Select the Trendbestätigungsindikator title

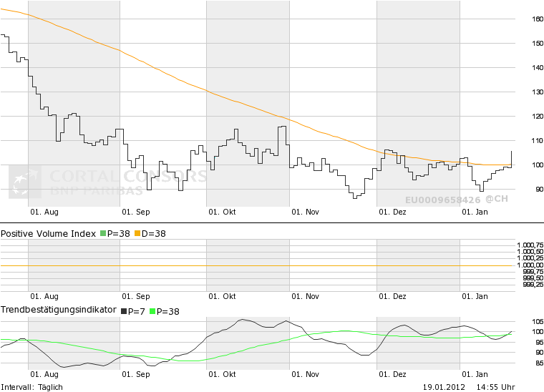pos(58,310)
